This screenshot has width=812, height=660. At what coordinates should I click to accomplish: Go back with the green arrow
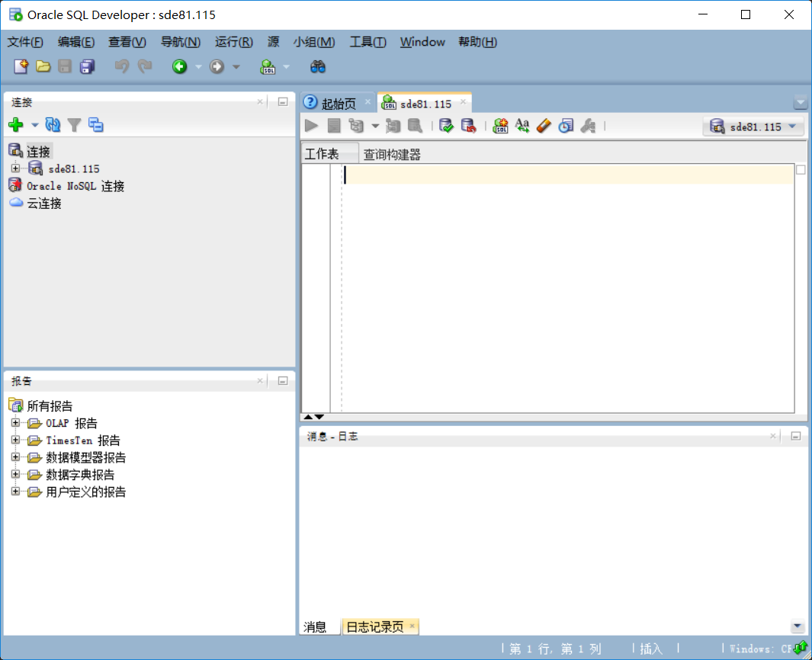tap(180, 66)
